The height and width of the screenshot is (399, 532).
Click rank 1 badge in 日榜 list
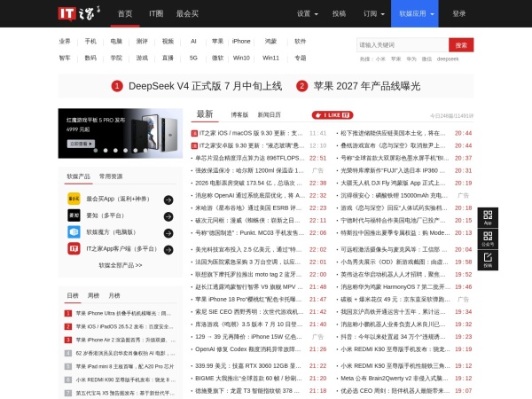click(68, 313)
